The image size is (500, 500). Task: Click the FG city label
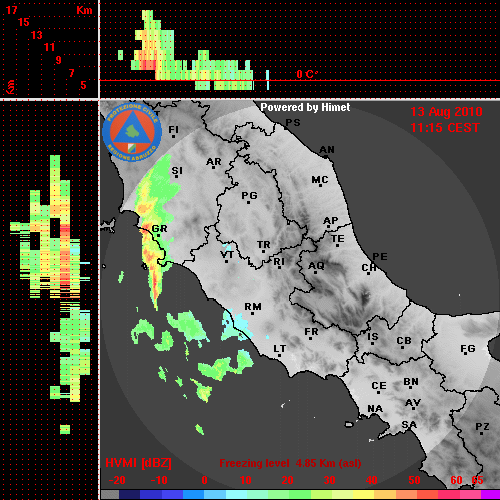[468, 349]
